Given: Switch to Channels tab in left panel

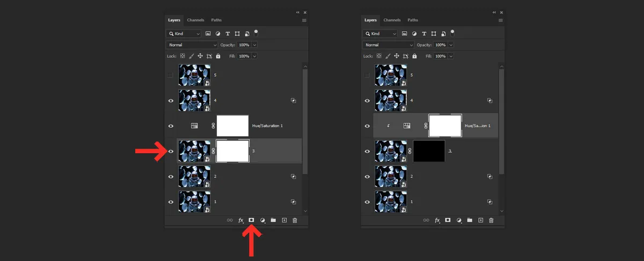Looking at the screenshot, I should click(195, 20).
